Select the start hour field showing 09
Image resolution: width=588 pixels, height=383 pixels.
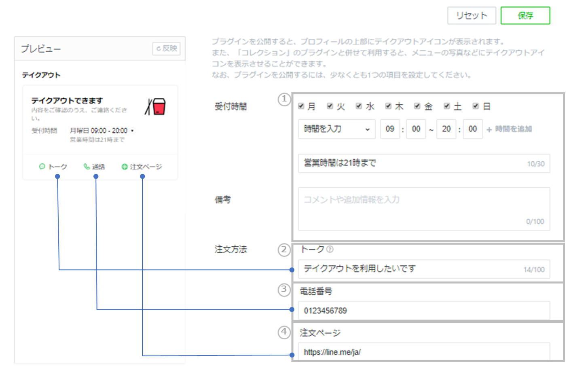click(390, 129)
